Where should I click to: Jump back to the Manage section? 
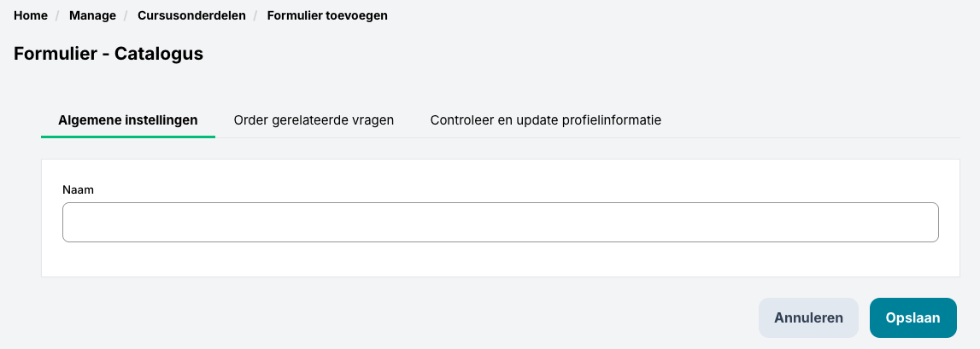pos(92,15)
